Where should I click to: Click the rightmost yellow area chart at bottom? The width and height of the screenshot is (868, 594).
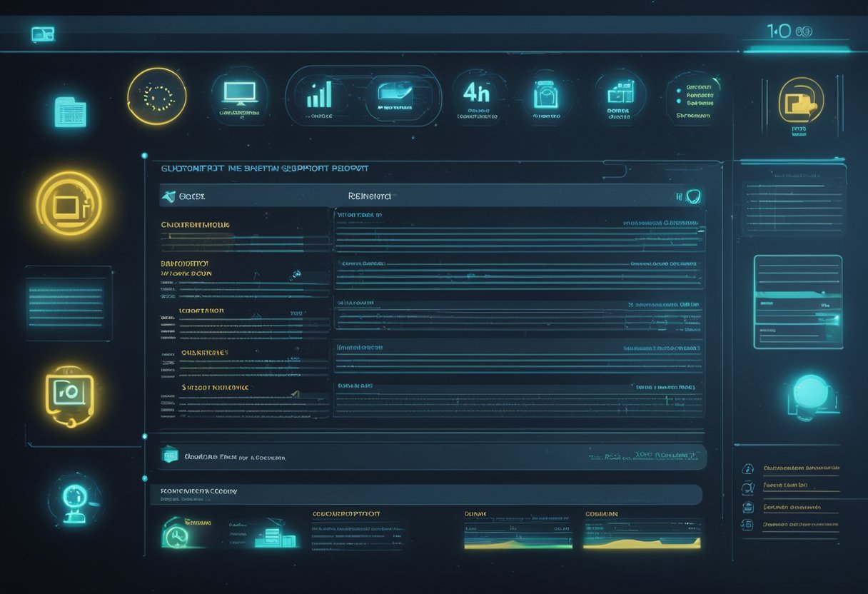tap(642, 535)
